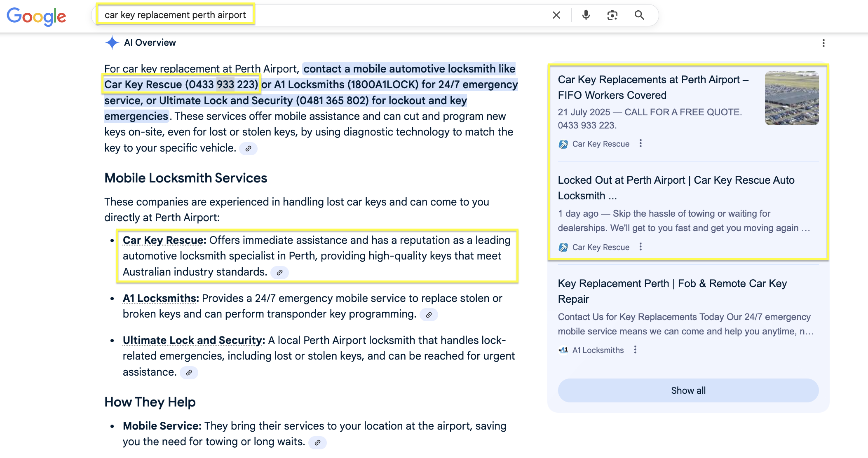Image resolution: width=868 pixels, height=458 pixels.
Task: Click the Google logo
Action: [x=36, y=16]
